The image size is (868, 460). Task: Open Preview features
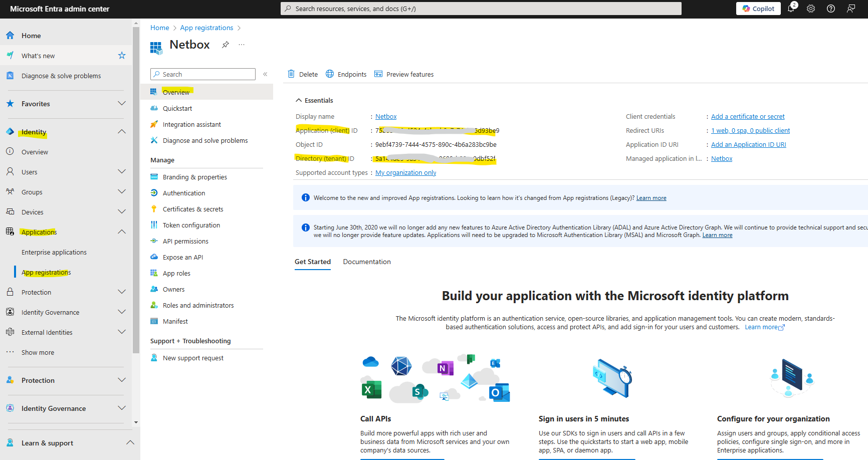tap(404, 74)
